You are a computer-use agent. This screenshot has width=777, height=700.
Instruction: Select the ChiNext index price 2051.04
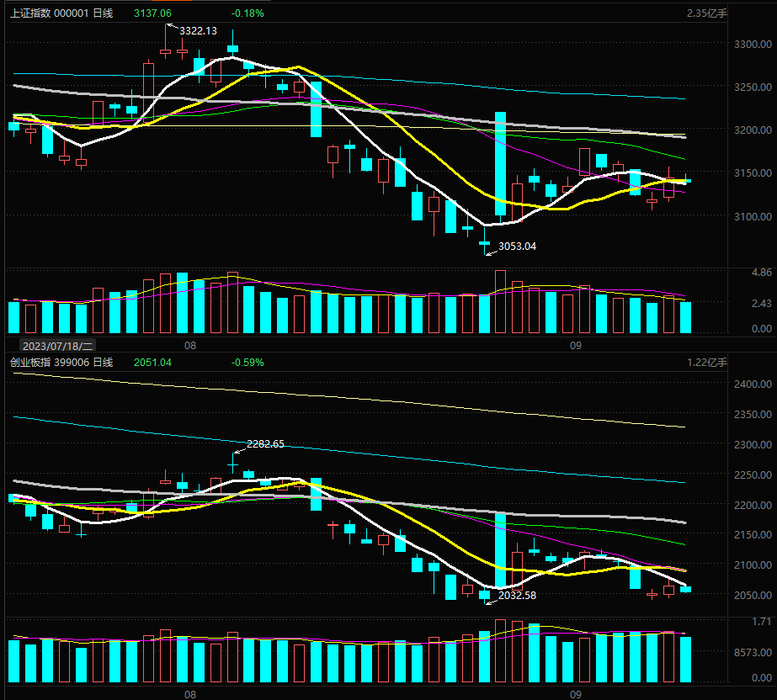point(152,363)
